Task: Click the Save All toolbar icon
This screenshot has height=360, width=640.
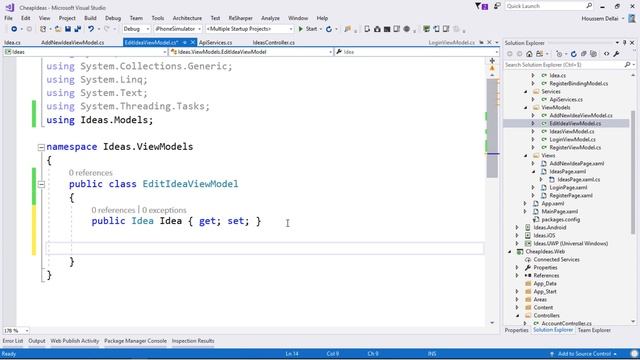Action: [78, 29]
